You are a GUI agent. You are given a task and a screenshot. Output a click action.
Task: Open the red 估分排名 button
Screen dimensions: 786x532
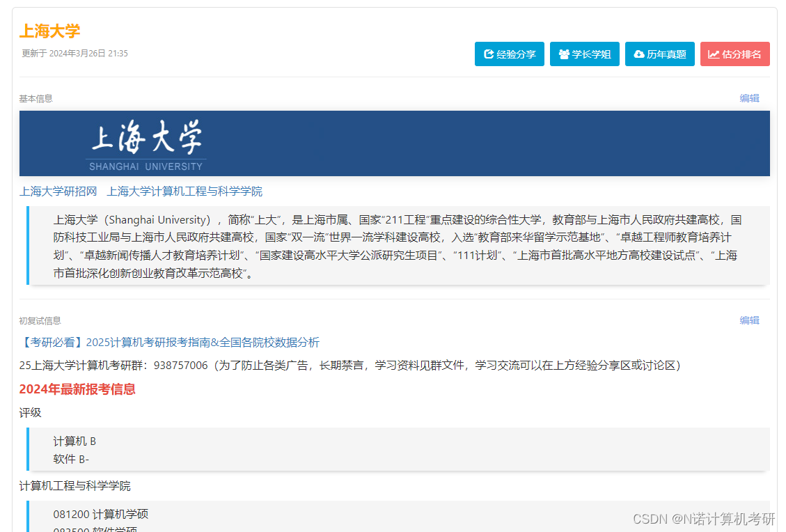coord(735,54)
